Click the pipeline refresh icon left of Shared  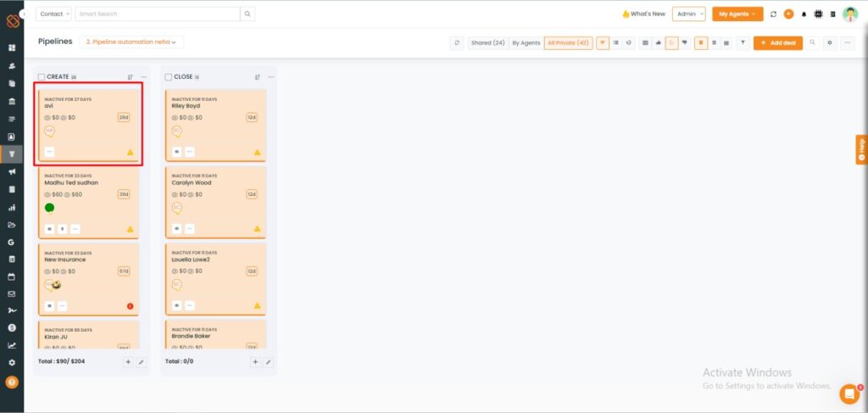(457, 42)
